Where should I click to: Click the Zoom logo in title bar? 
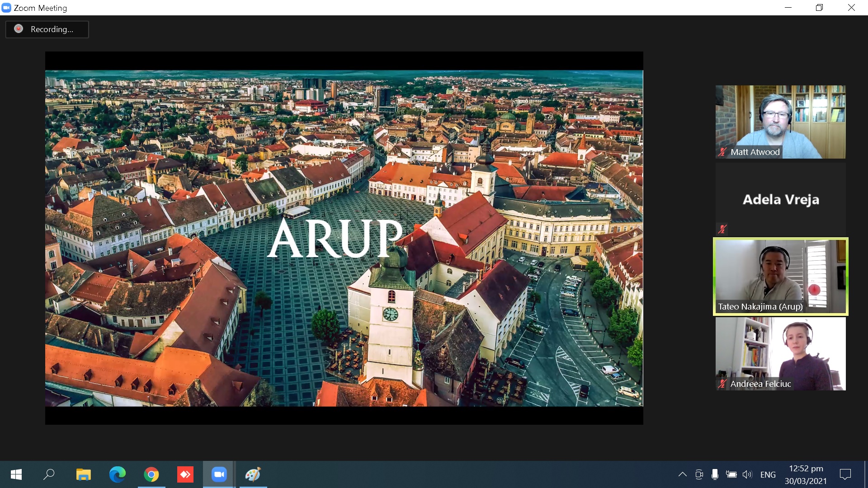coord(6,8)
